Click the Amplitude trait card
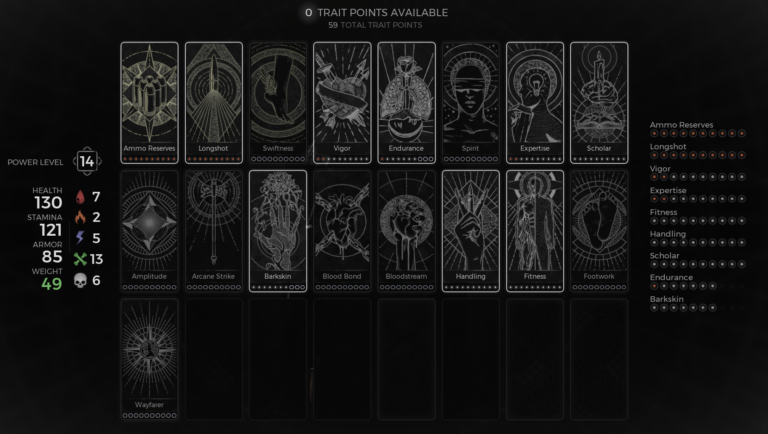768x434 pixels. [x=149, y=231]
